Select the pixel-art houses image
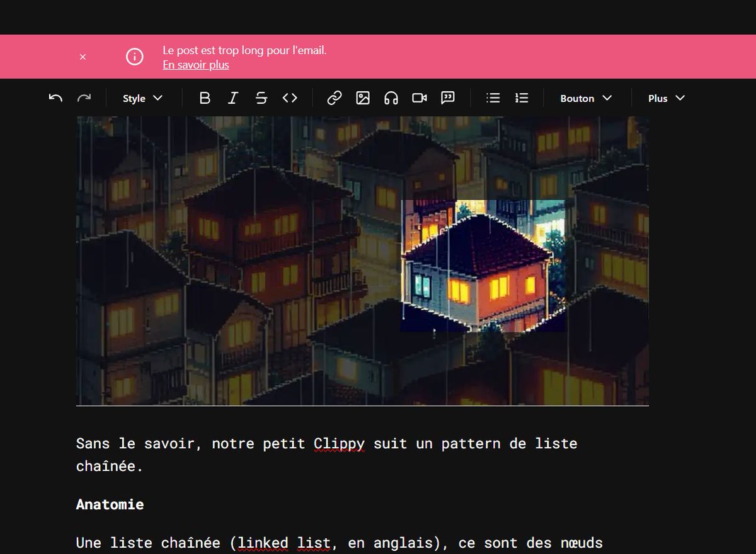This screenshot has width=756, height=554. (x=362, y=261)
